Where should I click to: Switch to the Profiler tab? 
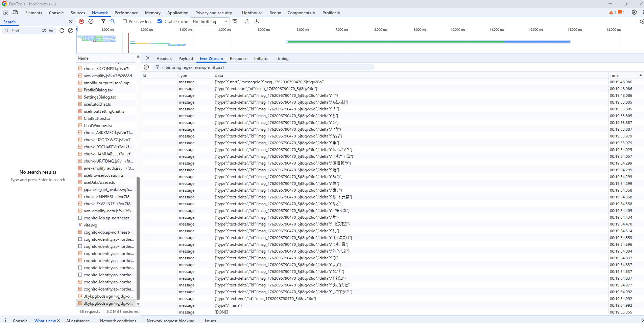tap(331, 13)
